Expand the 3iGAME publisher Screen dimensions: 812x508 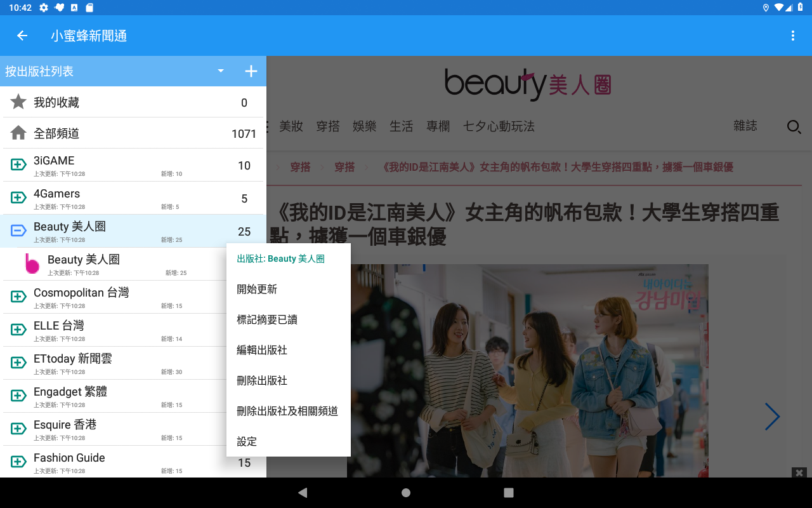[x=18, y=165]
